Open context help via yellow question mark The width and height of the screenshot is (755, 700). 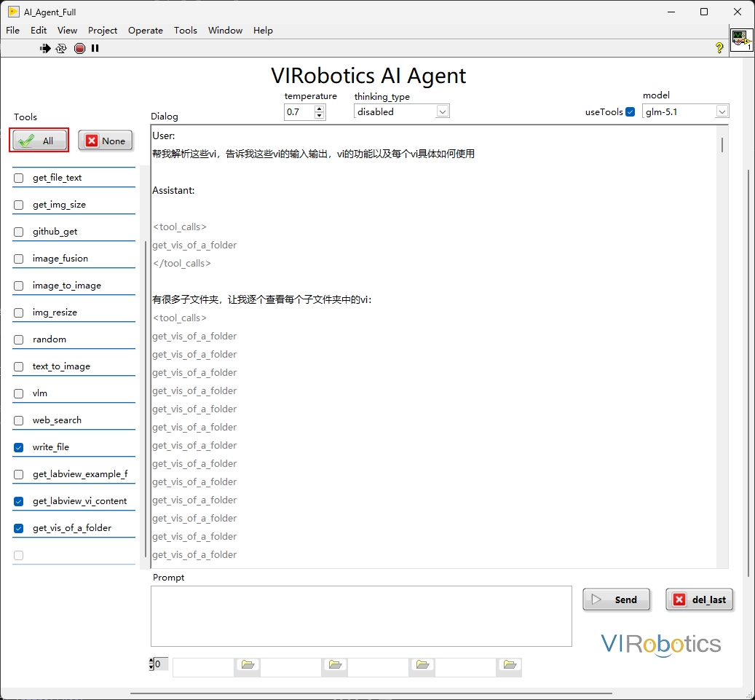pyautogui.click(x=719, y=48)
